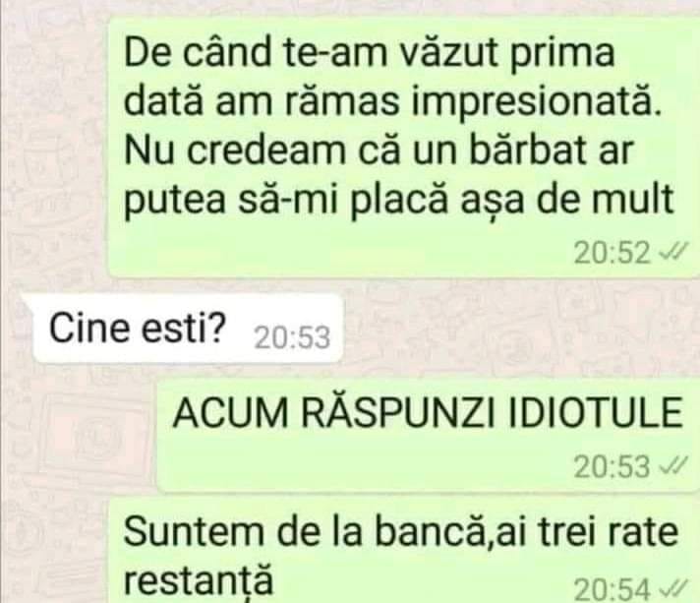Screen dimensions: 700x603
Task: Select the 'ACUM RĂSPUNZI IDIOTULE' message
Action: point(429,436)
